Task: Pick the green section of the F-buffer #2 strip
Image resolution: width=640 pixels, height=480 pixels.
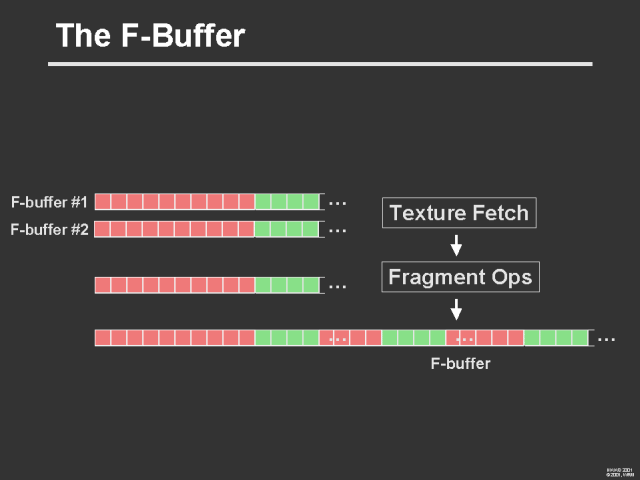Action: pos(288,229)
